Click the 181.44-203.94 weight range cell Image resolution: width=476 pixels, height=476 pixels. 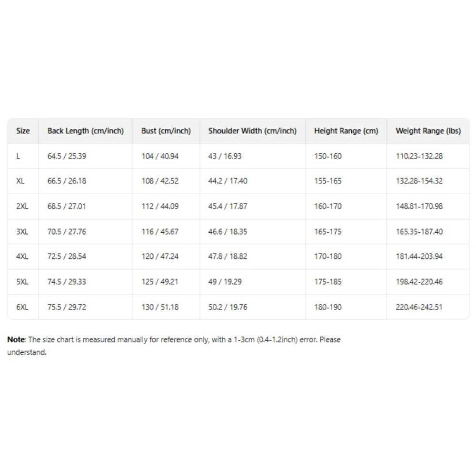[419, 257]
